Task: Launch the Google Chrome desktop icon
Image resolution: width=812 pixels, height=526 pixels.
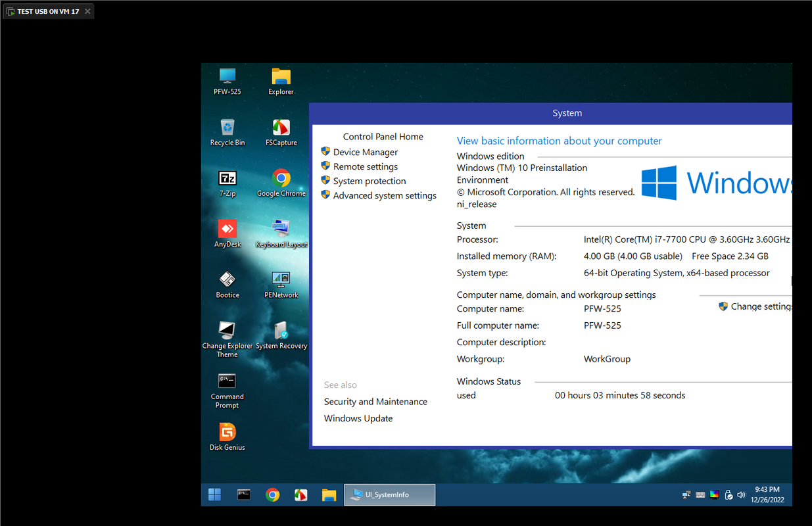Action: coord(281,183)
